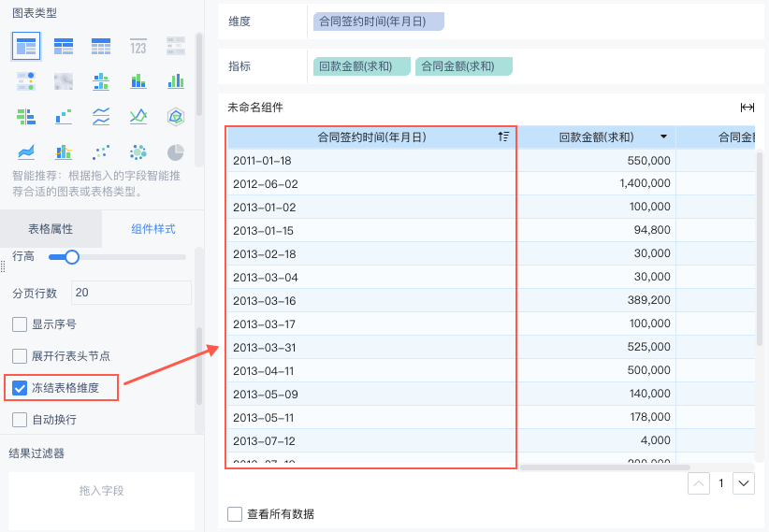Select date cell 2012-06-02
Screen dimensions: 769x532
pos(371,184)
